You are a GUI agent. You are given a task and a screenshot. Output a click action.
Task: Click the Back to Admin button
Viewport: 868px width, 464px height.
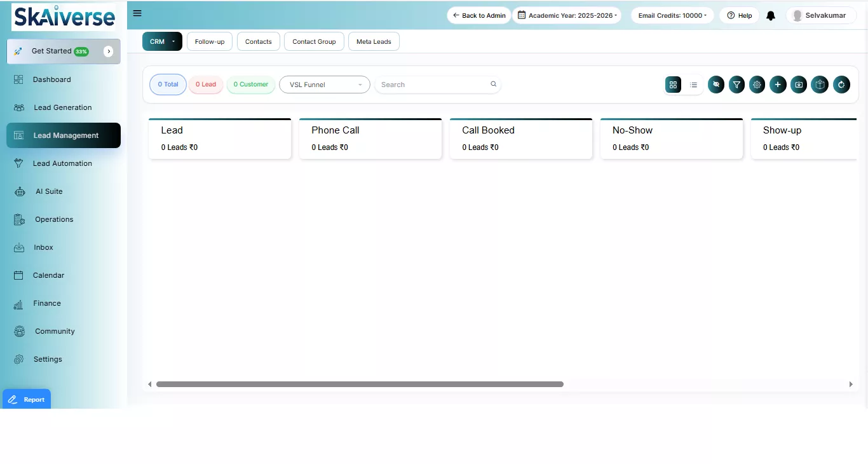coord(479,16)
